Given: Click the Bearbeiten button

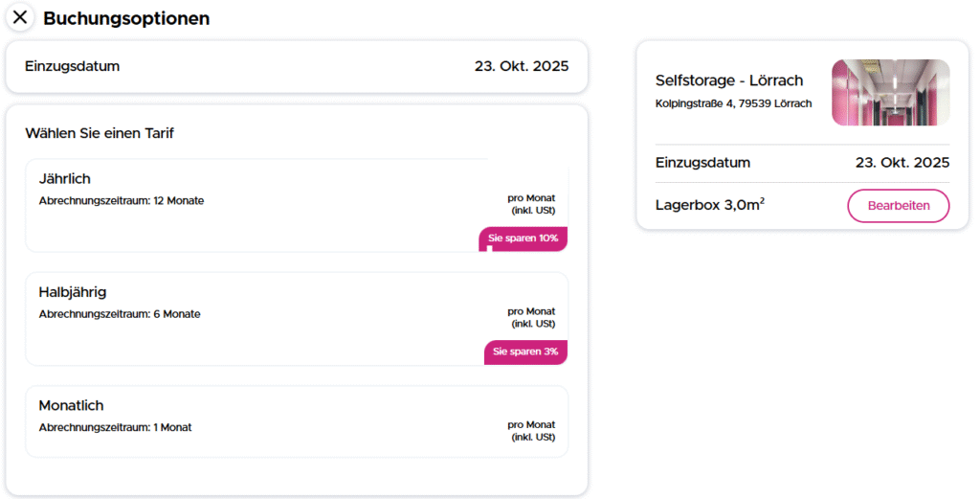Looking at the screenshot, I should (898, 206).
